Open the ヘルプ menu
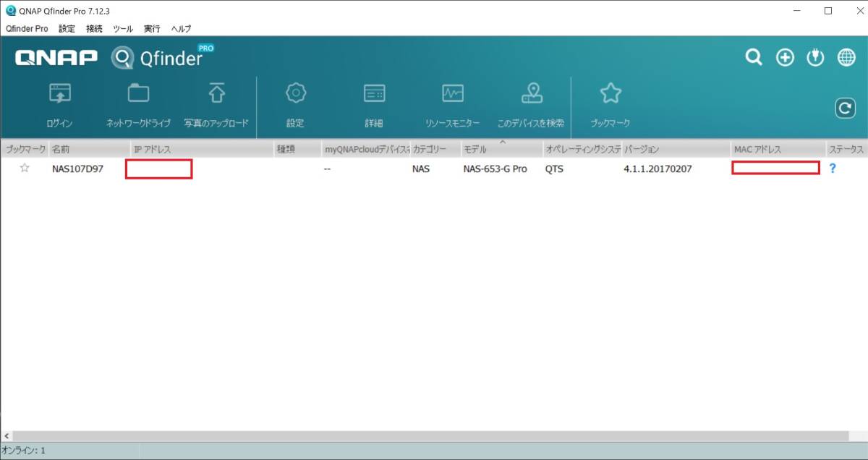Screen dimensions: 868x460 182,29
